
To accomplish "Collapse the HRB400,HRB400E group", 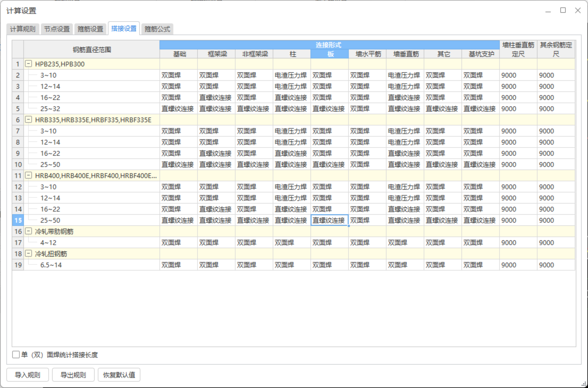I will tap(28, 175).
